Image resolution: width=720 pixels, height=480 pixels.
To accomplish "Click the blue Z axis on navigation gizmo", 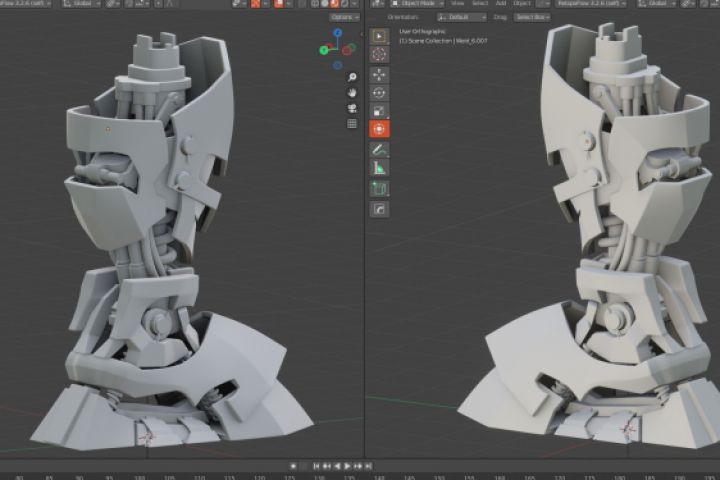I will pyautogui.click(x=338, y=33).
